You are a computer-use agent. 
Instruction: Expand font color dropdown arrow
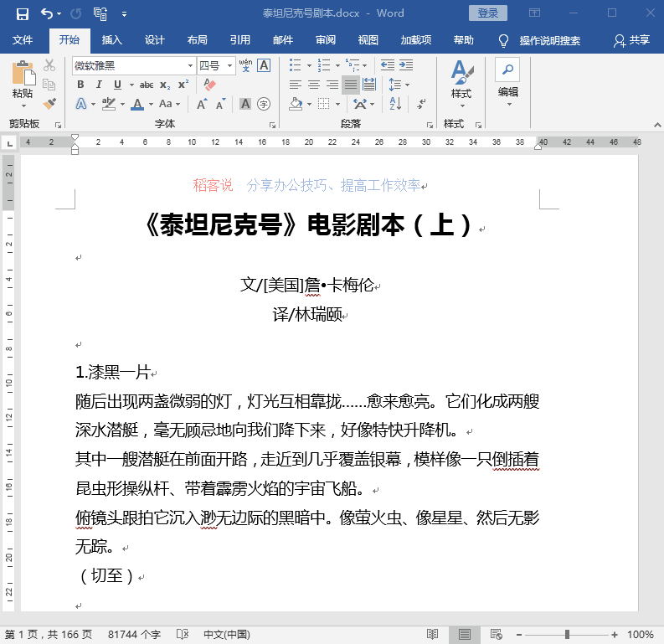coord(151,104)
